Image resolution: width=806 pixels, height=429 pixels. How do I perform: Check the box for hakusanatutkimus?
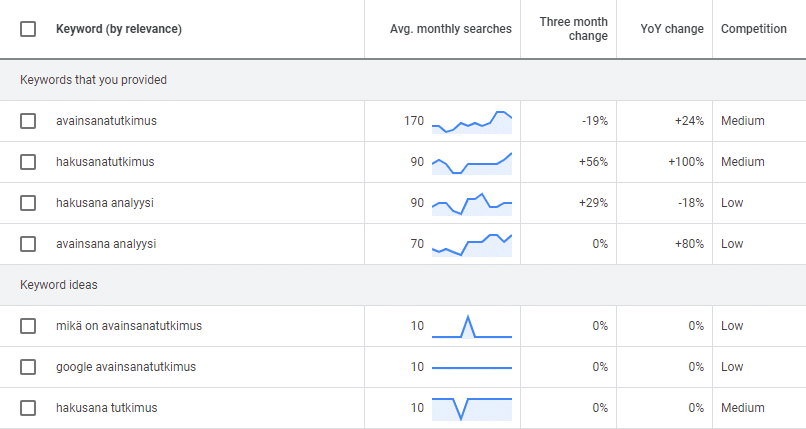(28, 162)
